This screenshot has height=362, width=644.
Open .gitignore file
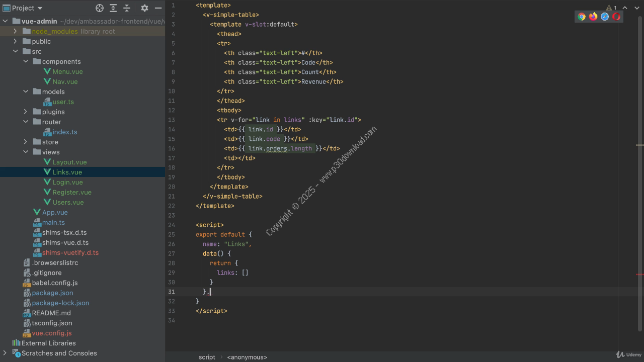click(47, 273)
